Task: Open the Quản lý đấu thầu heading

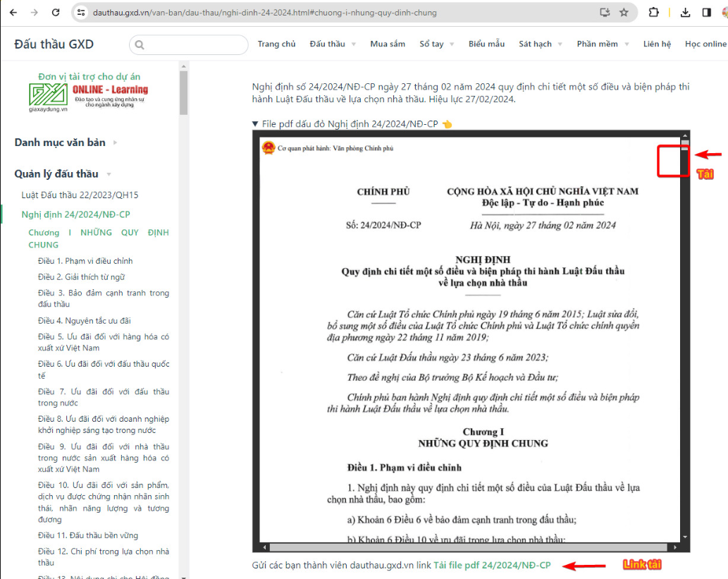Action: point(56,173)
